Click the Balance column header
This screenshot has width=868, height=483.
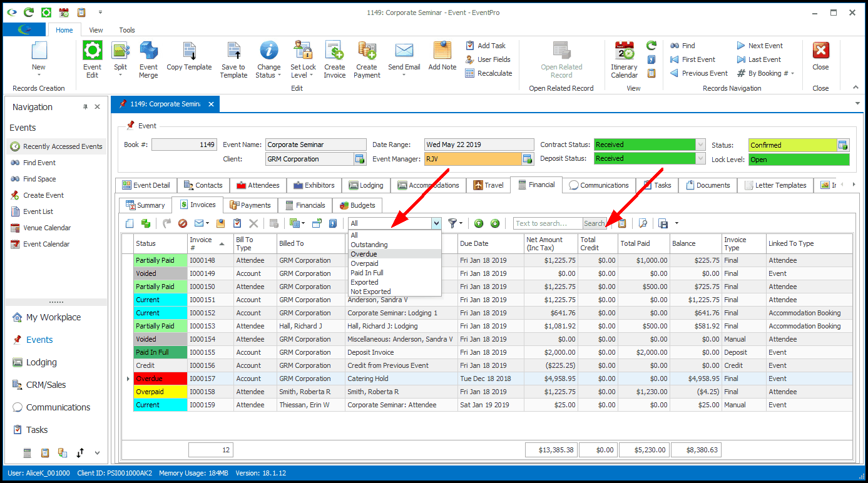coord(696,243)
